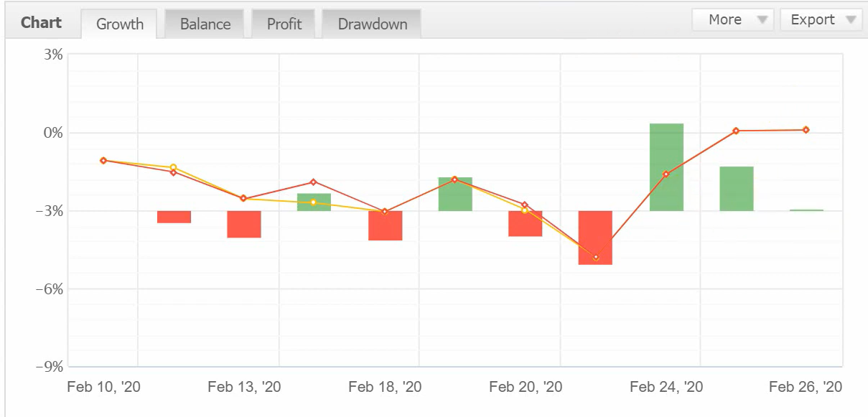Open the Export dropdown
Screen dimensions: 868x417
pos(821,20)
